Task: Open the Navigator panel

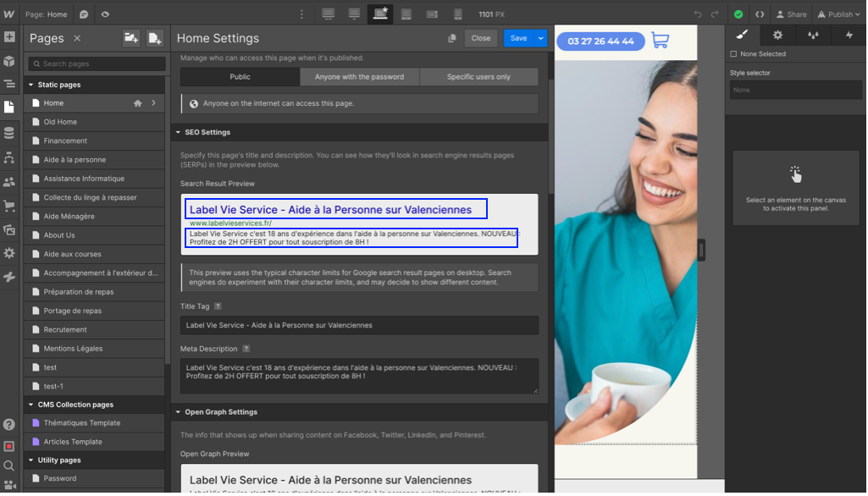Action: tap(8, 84)
